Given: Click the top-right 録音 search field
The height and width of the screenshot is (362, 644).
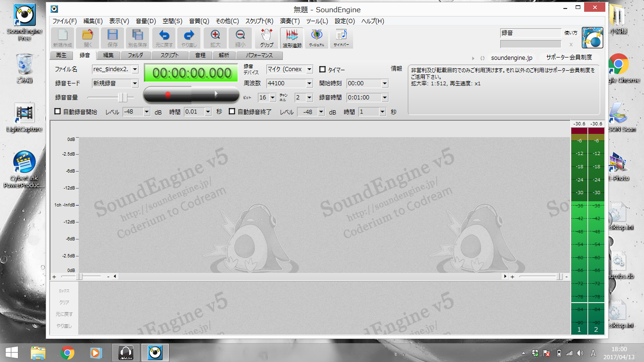Looking at the screenshot, I should [531, 33].
